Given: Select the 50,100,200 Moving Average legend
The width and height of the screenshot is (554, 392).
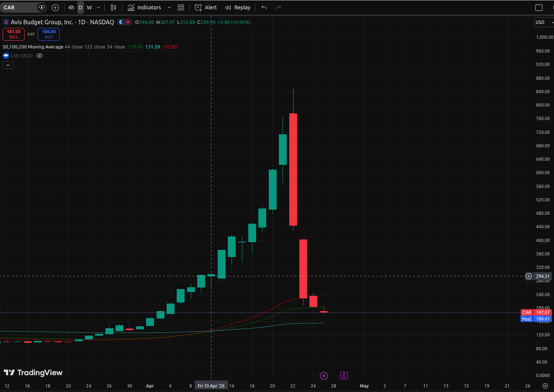Looking at the screenshot, I should [x=33, y=47].
